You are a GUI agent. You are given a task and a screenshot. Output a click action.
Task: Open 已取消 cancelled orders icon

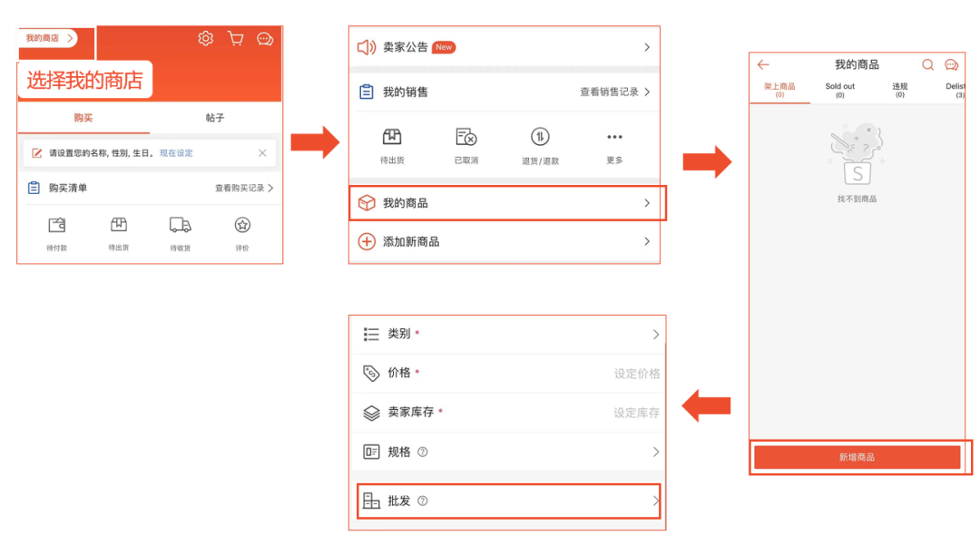(466, 138)
